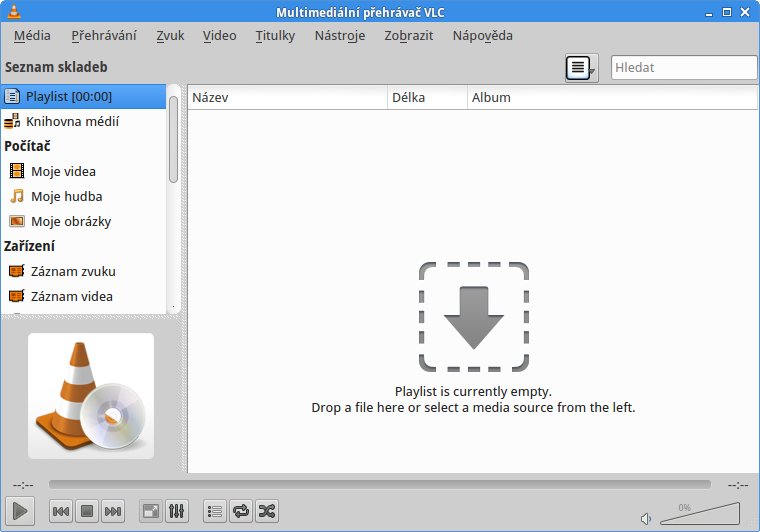This screenshot has height=532, width=760.
Task: Open the Zobrazit menu
Action: pyautogui.click(x=409, y=36)
